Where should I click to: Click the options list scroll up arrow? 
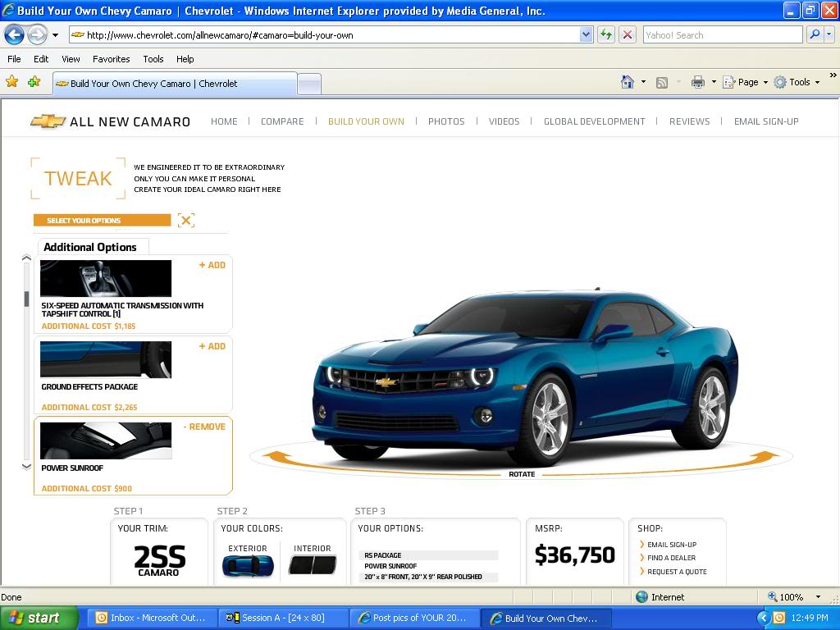(x=26, y=258)
